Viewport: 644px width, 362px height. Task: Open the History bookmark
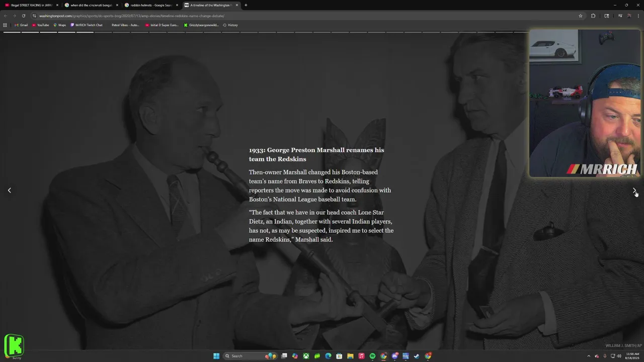click(230, 25)
